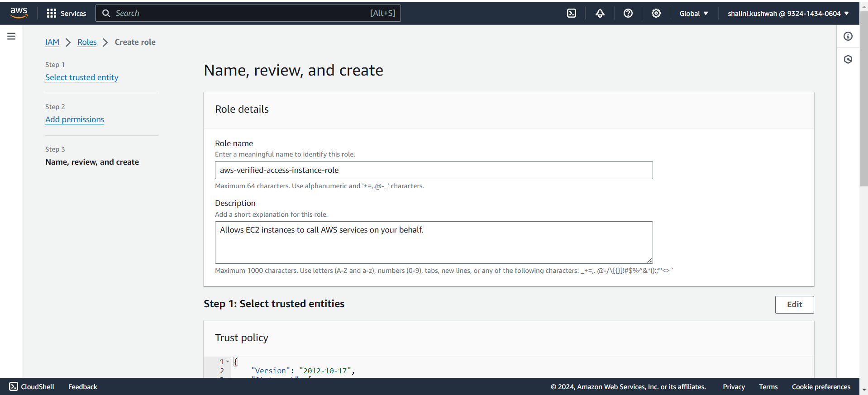Toggle the left navigation hamburger menu
This screenshot has height=395, width=868.
(11, 36)
